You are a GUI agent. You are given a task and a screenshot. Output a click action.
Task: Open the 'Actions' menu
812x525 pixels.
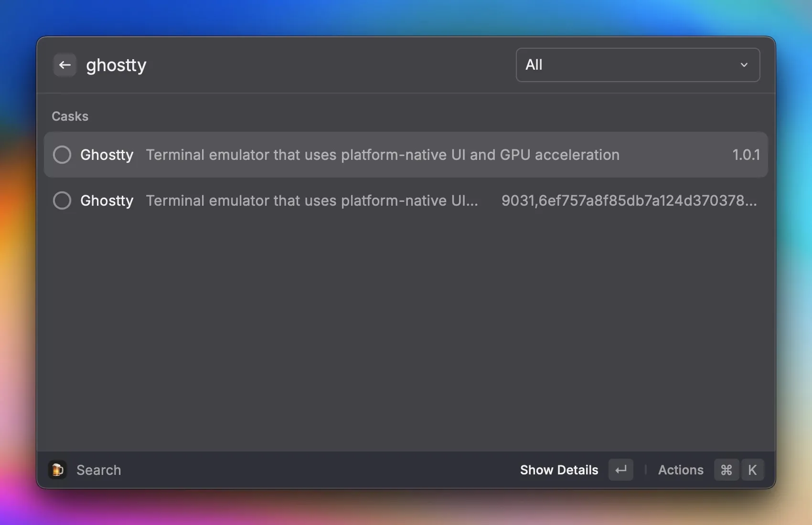(681, 470)
